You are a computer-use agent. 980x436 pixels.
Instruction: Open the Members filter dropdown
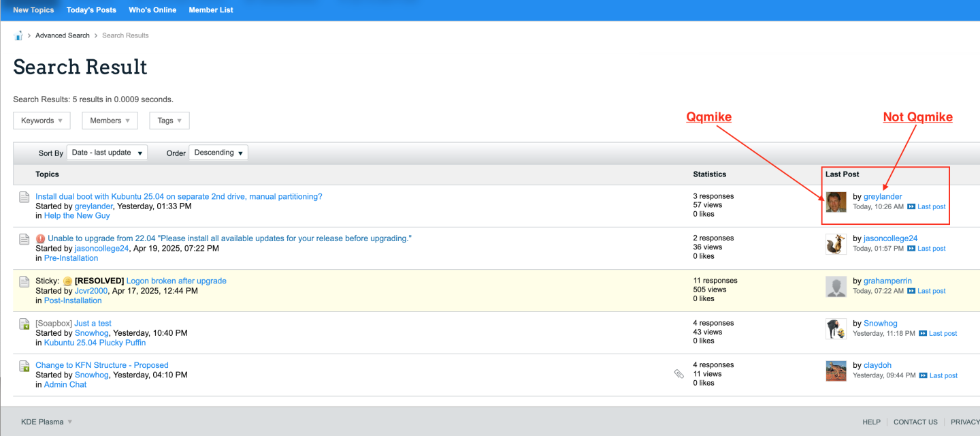(x=110, y=121)
